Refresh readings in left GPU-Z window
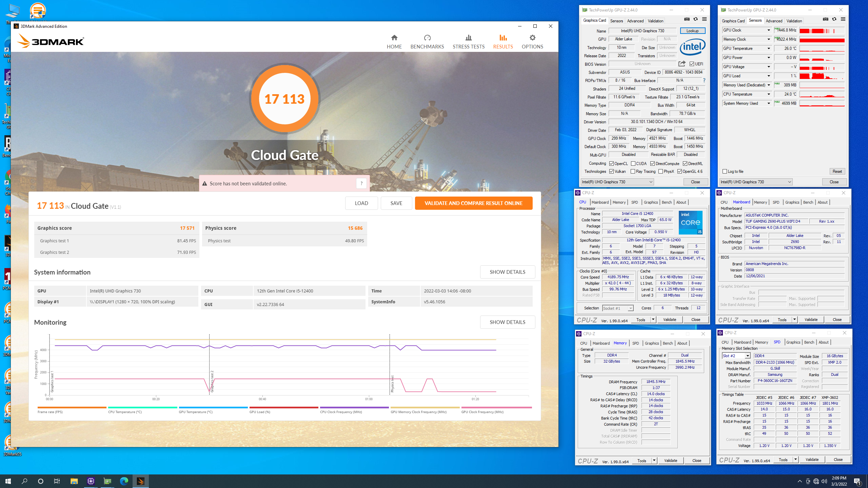Image resolution: width=868 pixels, height=488 pixels. [x=695, y=19]
